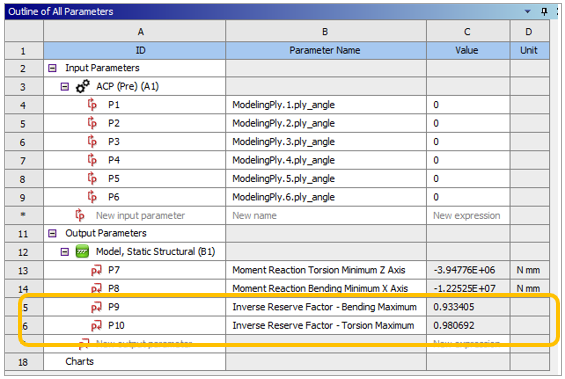The image size is (565, 379).
Task: Click ModelingPly.6.ply_angle name cell
Action: [x=326, y=197]
